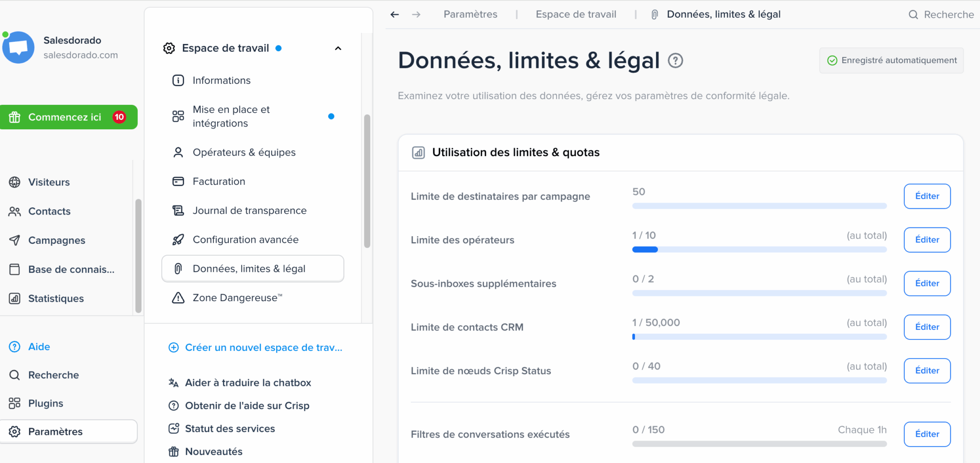This screenshot has width=980, height=463.
Task: Click the Informations info icon
Action: coord(178,80)
